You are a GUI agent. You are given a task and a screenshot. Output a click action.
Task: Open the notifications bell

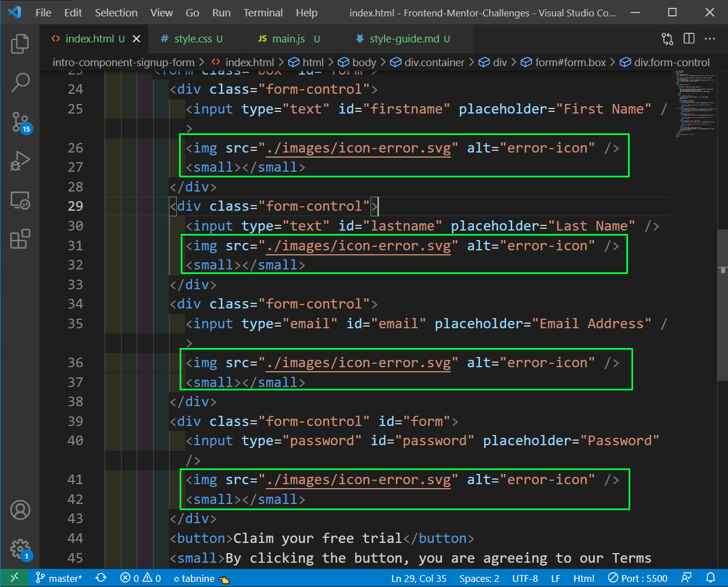tap(710, 578)
